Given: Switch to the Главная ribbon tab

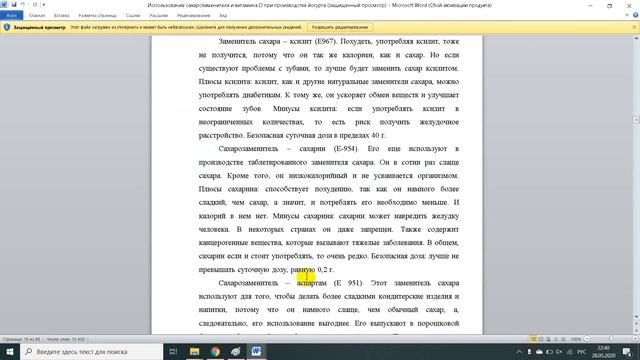Looking at the screenshot, I should coord(37,16).
